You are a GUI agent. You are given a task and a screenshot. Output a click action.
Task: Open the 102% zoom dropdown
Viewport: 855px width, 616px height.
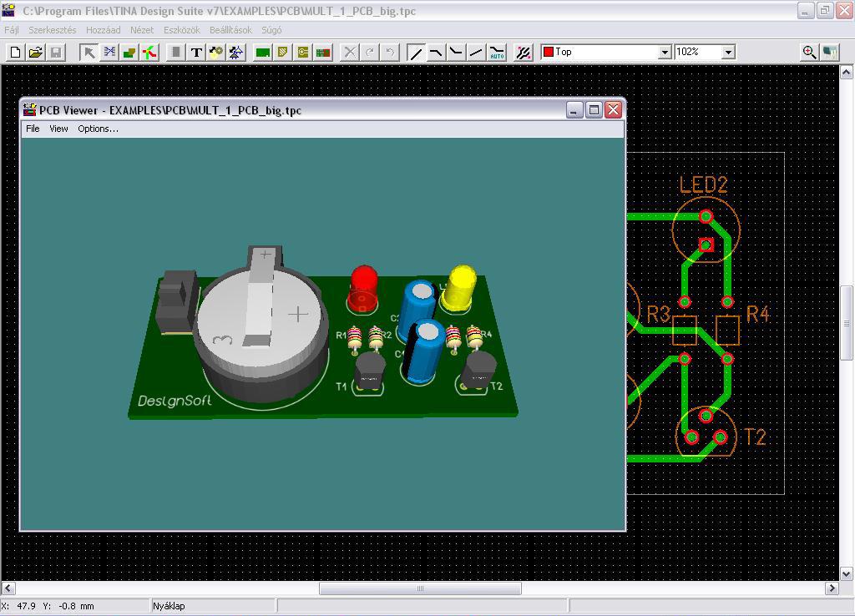(728, 53)
